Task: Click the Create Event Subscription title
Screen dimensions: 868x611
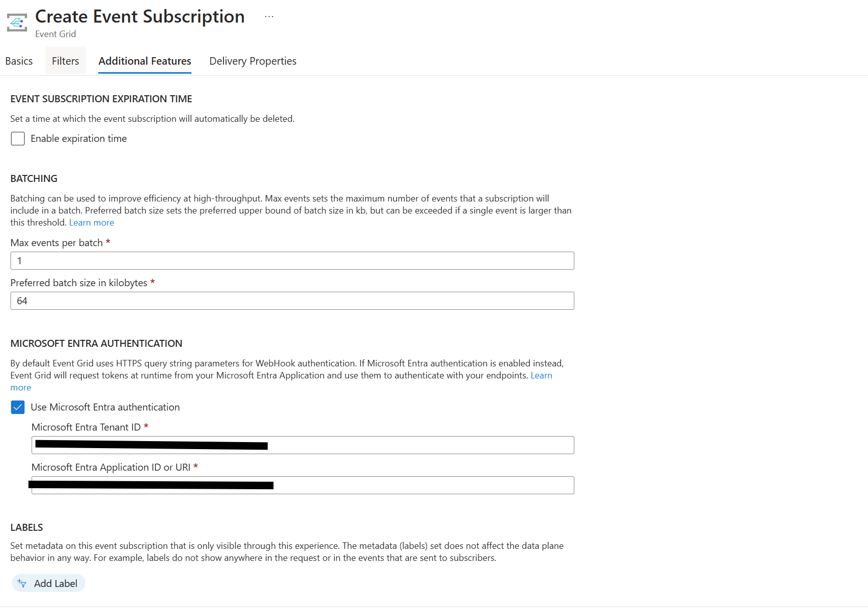Action: coord(140,17)
